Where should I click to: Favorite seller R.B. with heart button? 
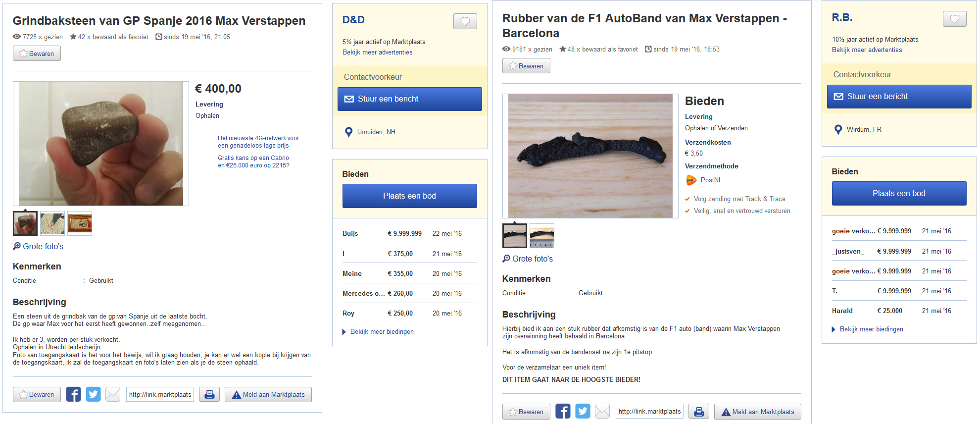[954, 19]
